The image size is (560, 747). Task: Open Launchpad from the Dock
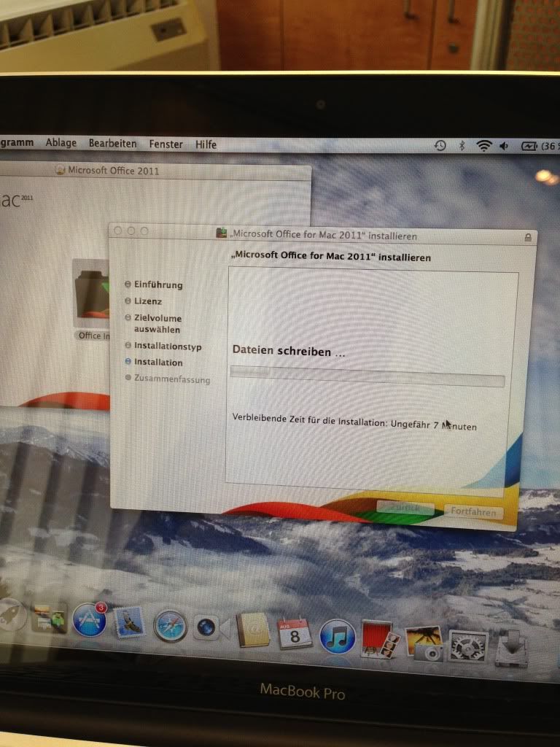pos(12,615)
